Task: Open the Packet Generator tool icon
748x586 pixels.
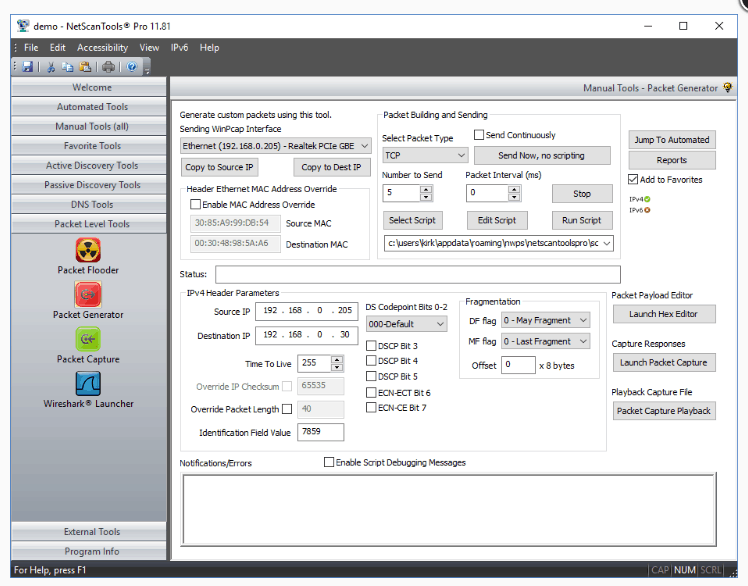Action: [x=88, y=294]
